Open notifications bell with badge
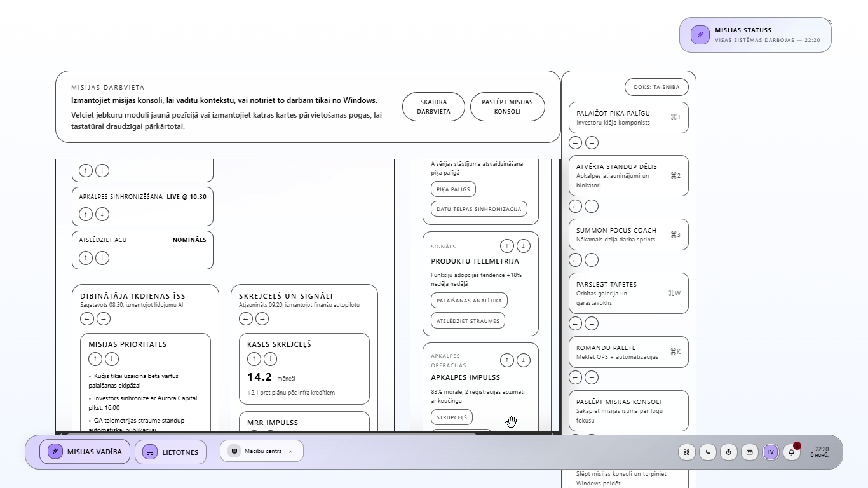The image size is (868, 488). 792,452
